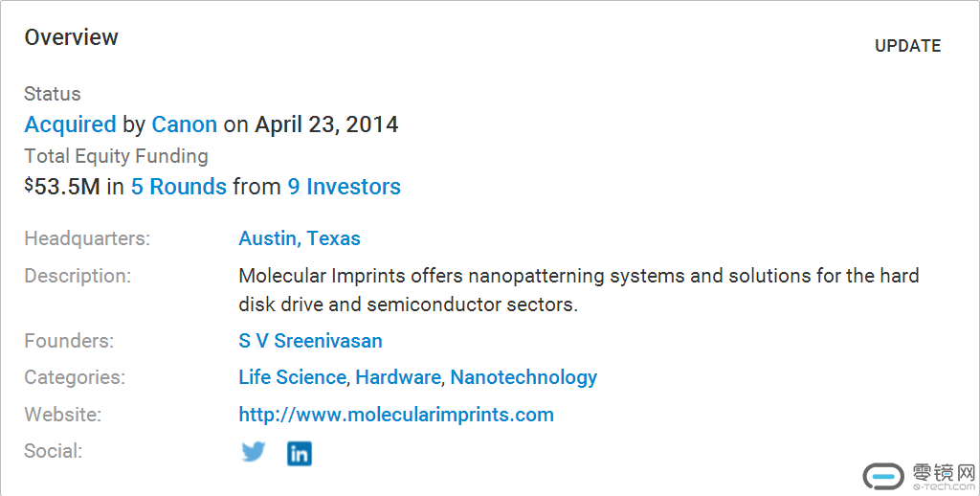Image resolution: width=980 pixels, height=496 pixels.
Task: Click the watermark logo icon in the corner
Action: click(883, 476)
